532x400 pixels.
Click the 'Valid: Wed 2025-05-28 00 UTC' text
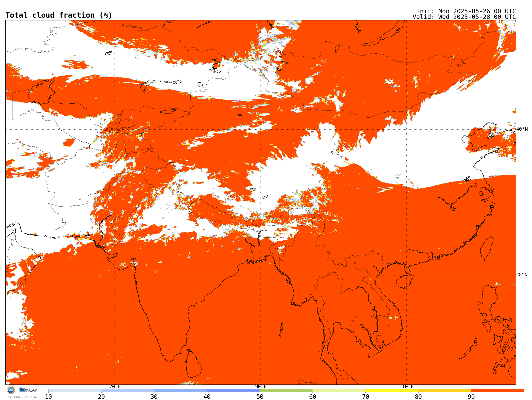[x=464, y=17]
